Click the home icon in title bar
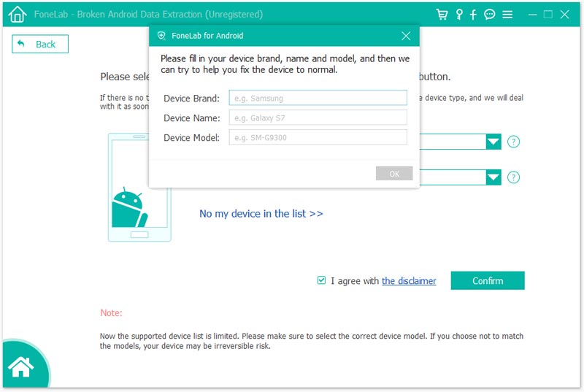This screenshot has height=392, width=584. pyautogui.click(x=17, y=15)
